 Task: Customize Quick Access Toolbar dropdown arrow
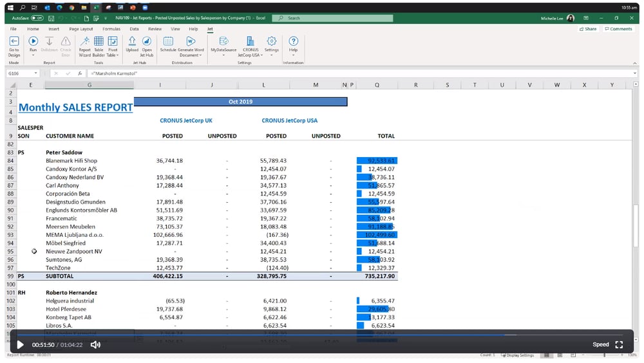(x=106, y=19)
